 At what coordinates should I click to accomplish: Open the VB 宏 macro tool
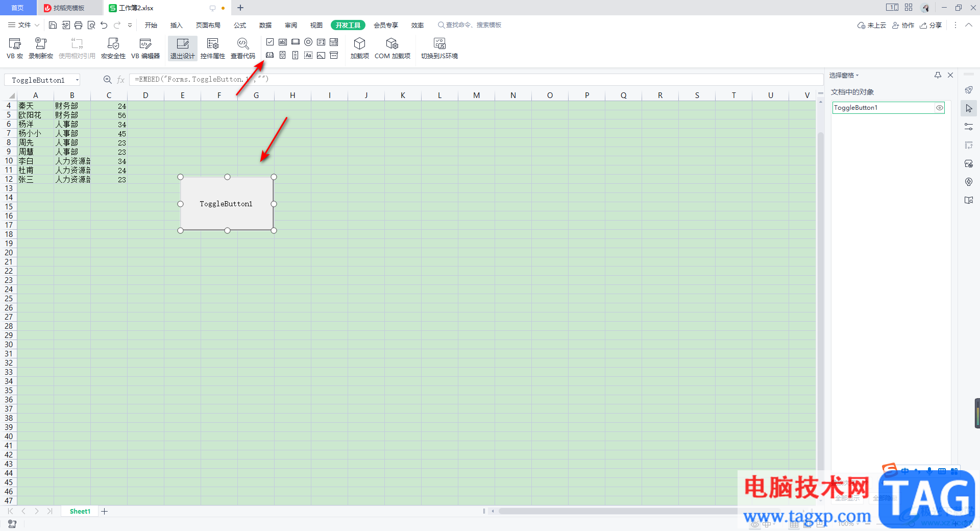coord(15,49)
